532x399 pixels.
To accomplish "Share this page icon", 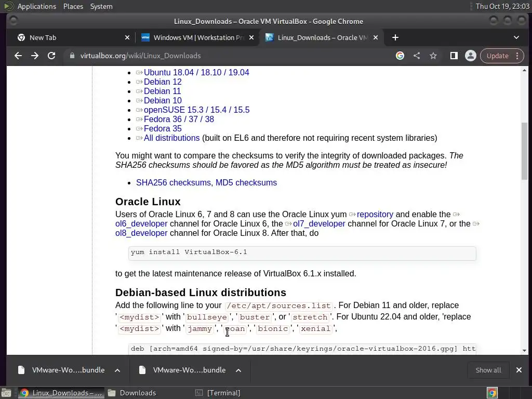I will pos(417,56).
